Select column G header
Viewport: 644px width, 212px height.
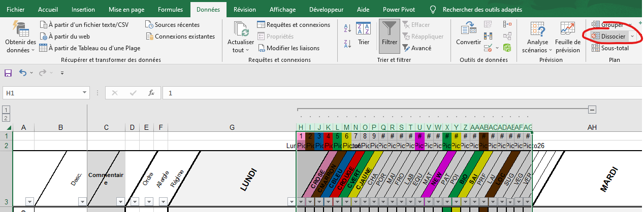coord(232,127)
